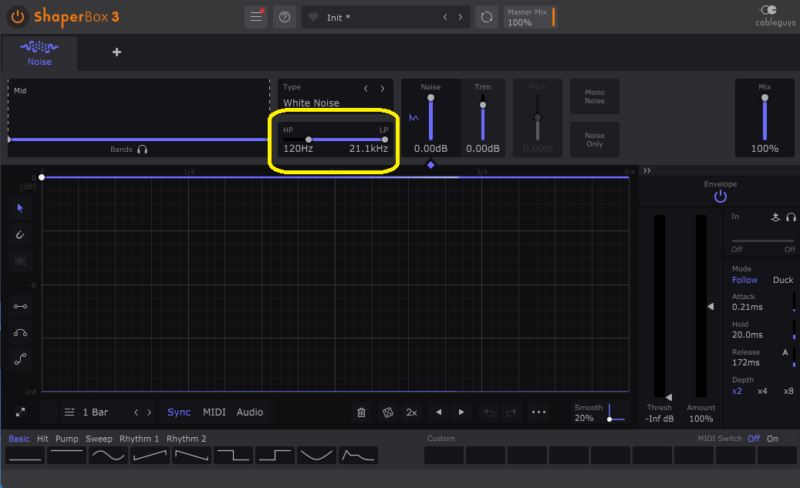800x488 pixels.
Task: Collapse the right panel with double chevron
Action: (x=647, y=171)
